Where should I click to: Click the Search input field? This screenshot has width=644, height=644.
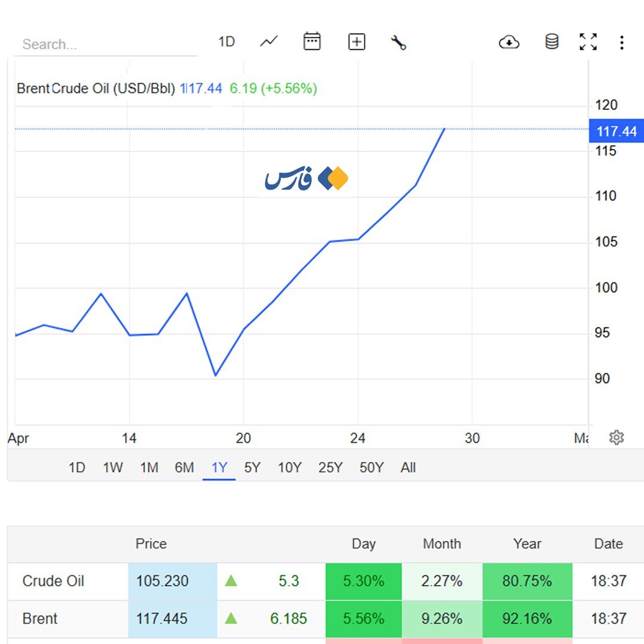(104, 45)
